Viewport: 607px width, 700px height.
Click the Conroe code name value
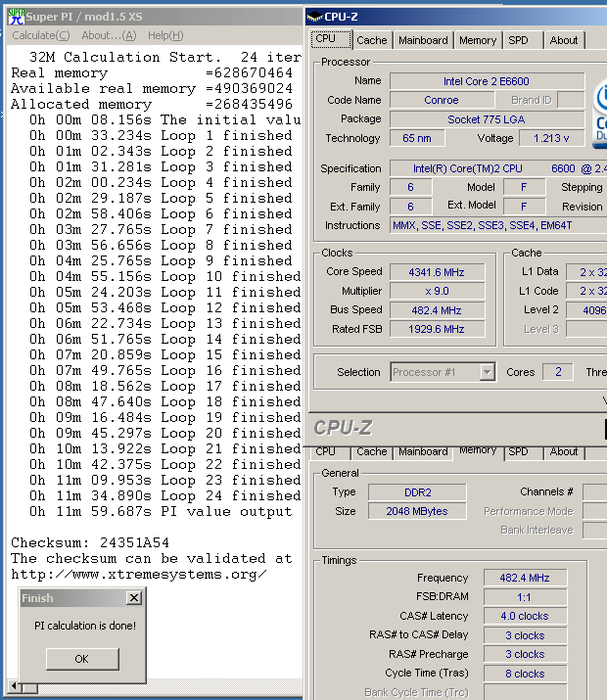pos(442,100)
